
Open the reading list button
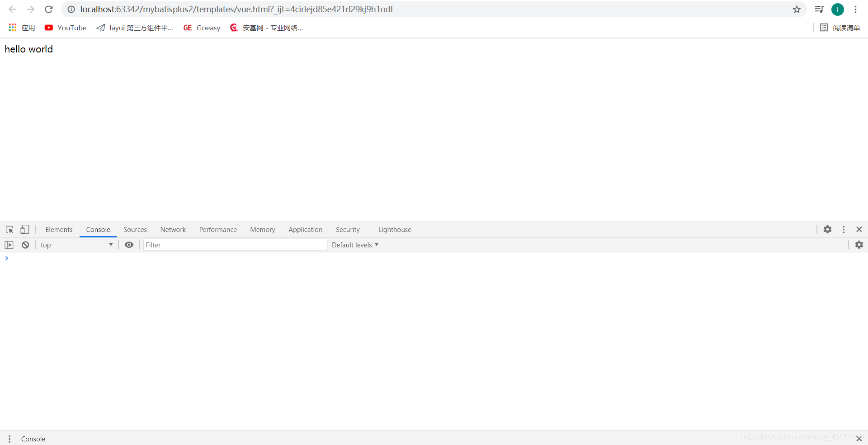[x=840, y=28]
